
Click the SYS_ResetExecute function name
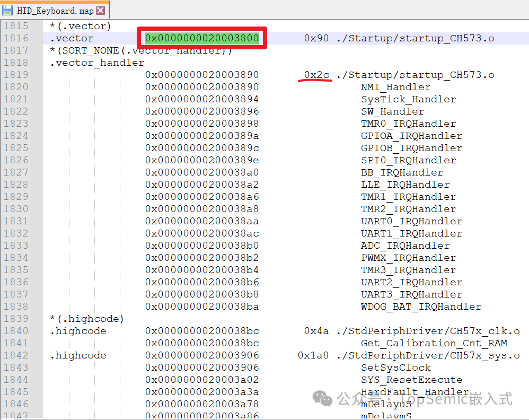coord(411,380)
